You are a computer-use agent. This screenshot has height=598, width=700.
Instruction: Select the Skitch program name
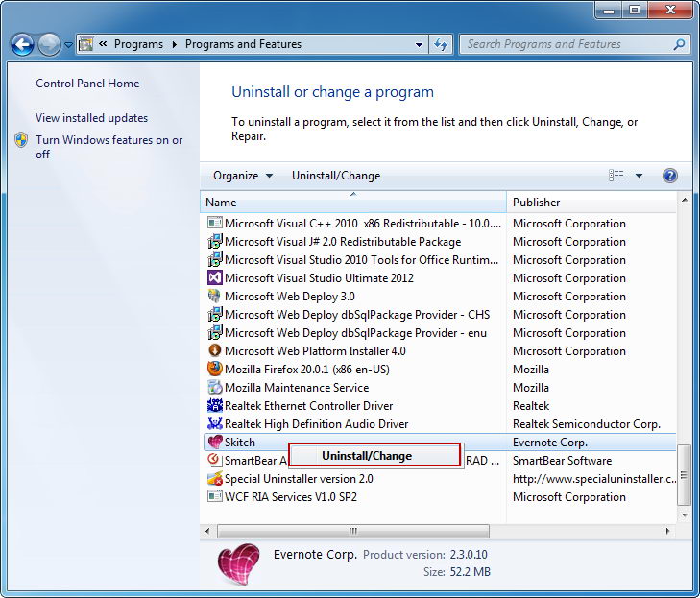point(240,443)
